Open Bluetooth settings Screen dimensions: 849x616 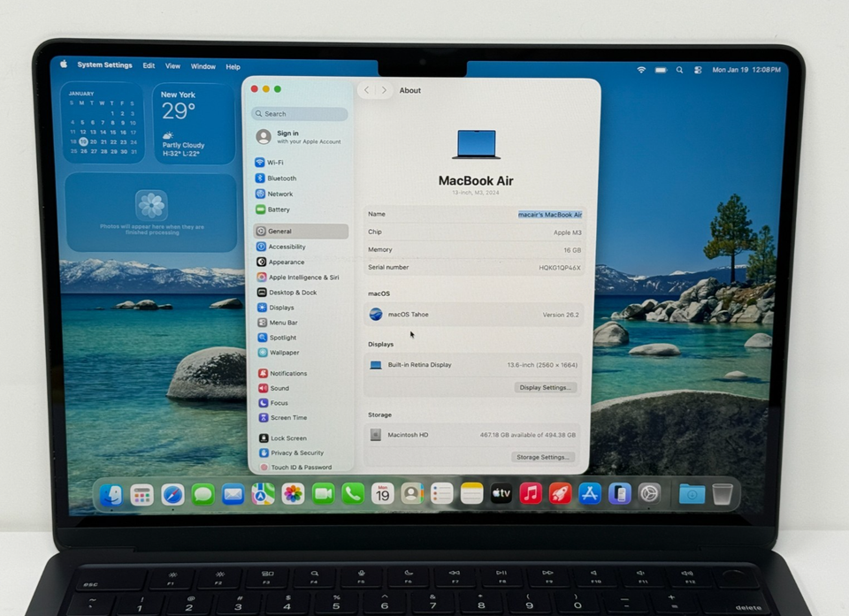[281, 178]
